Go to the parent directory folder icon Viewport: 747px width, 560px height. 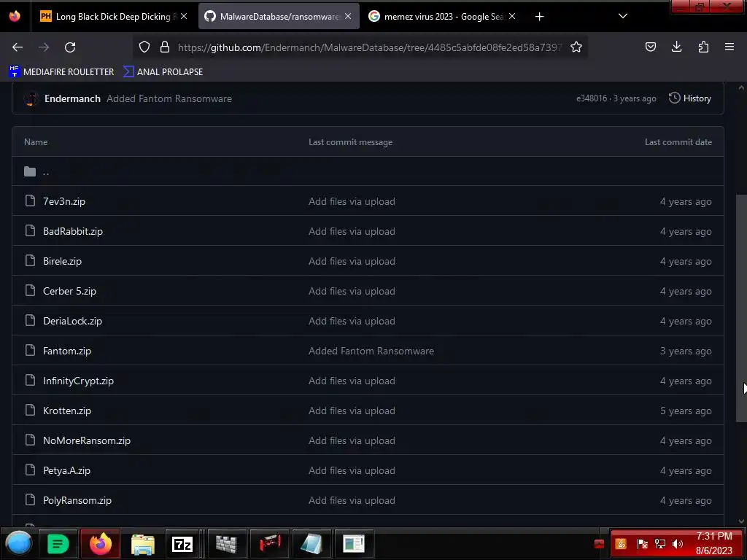tap(30, 171)
